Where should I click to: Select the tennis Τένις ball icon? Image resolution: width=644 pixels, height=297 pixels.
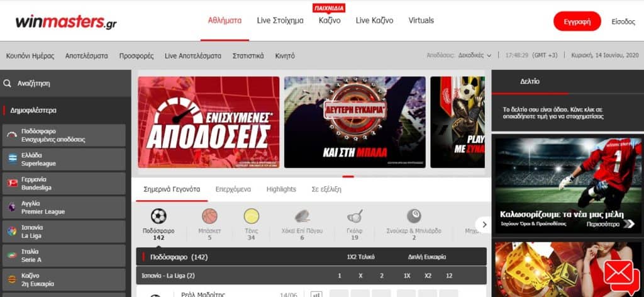pyautogui.click(x=252, y=216)
